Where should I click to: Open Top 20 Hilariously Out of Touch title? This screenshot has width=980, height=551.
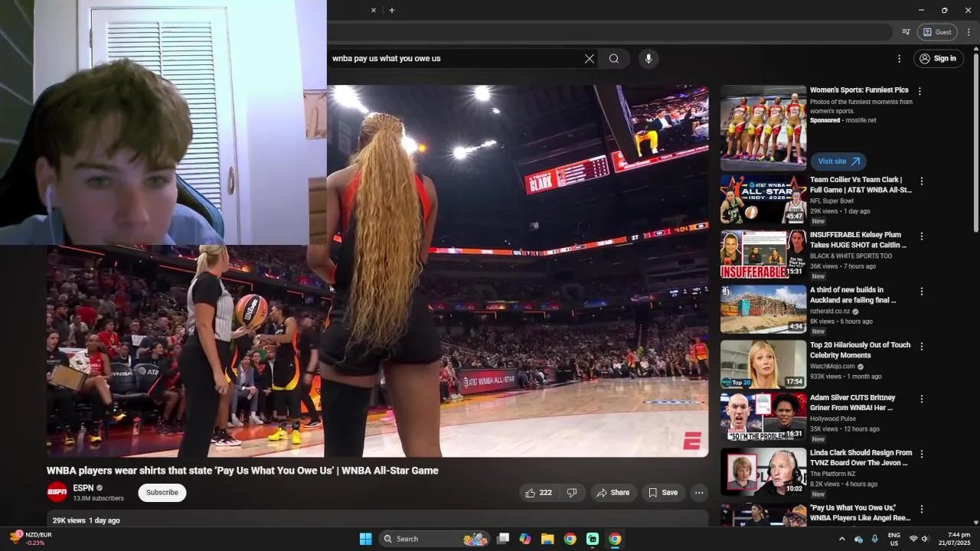click(x=861, y=350)
